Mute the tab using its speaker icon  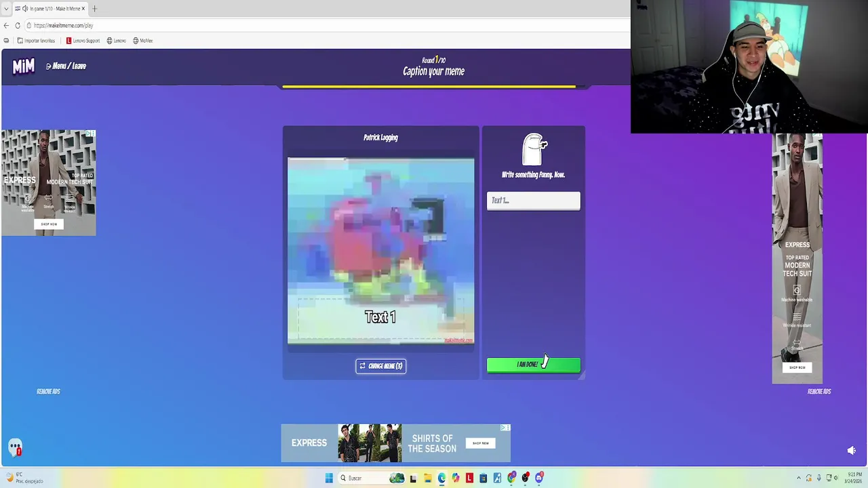[25, 9]
